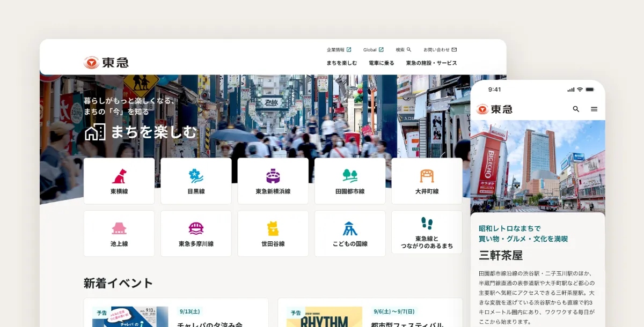
Task: Click the 目黒線 label text
Action: (x=196, y=191)
